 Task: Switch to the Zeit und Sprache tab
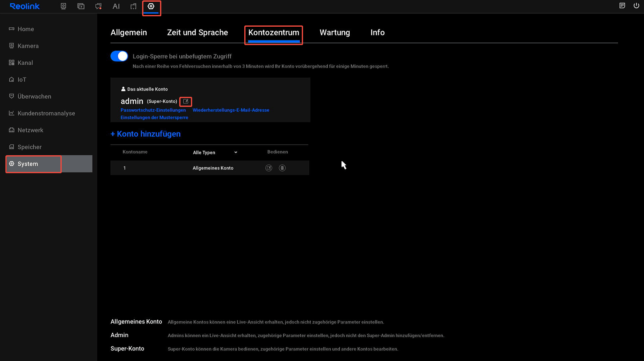pos(198,33)
